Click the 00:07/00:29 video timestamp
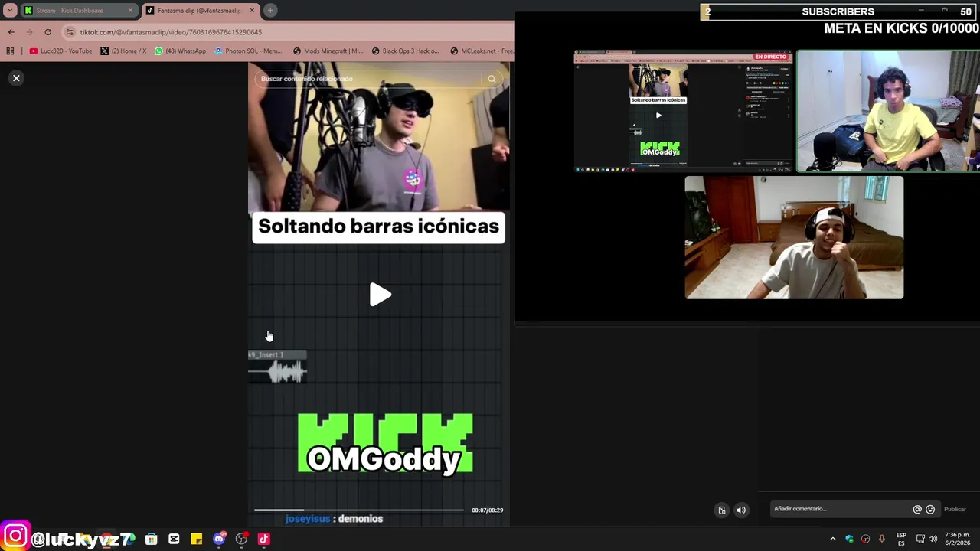The height and width of the screenshot is (551, 980). pos(487,510)
